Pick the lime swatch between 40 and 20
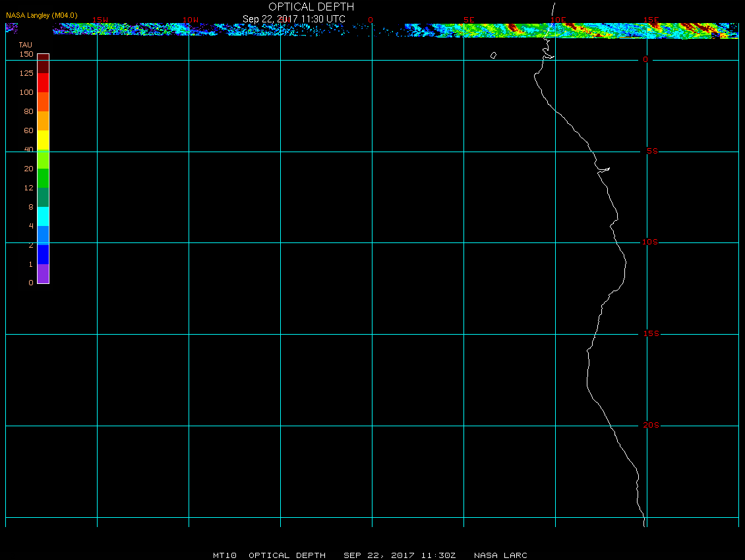Image resolution: width=745 pixels, height=560 pixels. click(44, 159)
